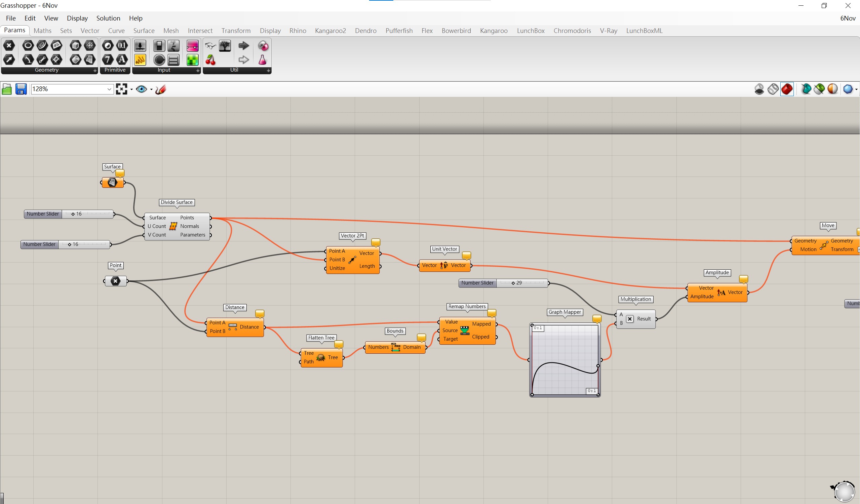860x504 pixels.
Task: Click the Remap Numbers label
Action: click(467, 306)
